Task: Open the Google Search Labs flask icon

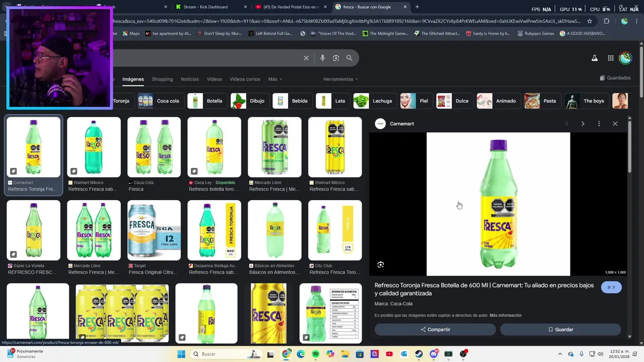Action: pos(594,58)
